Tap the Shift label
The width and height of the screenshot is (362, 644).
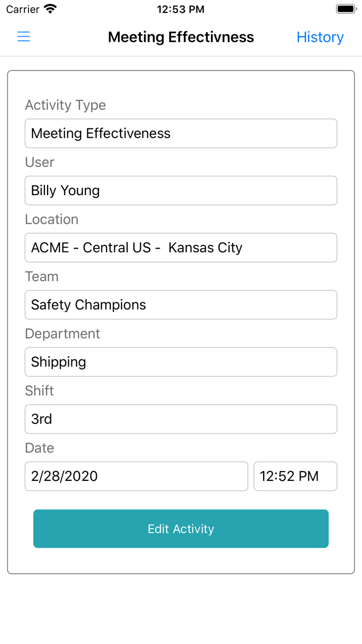tap(39, 391)
